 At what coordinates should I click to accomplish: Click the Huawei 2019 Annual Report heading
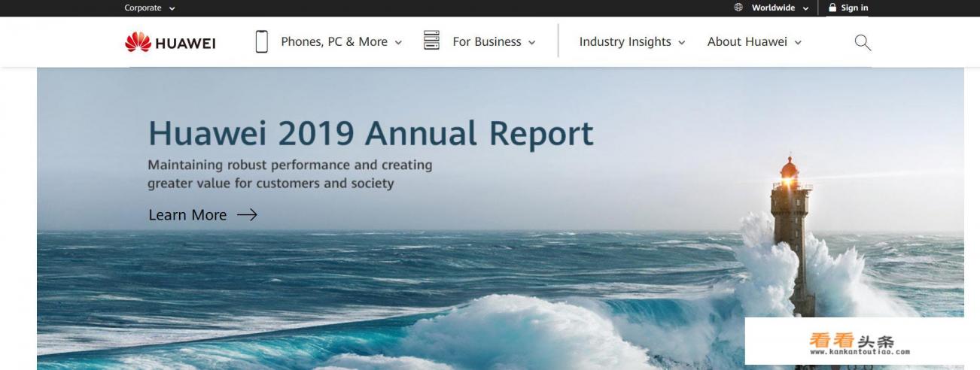pos(370,133)
